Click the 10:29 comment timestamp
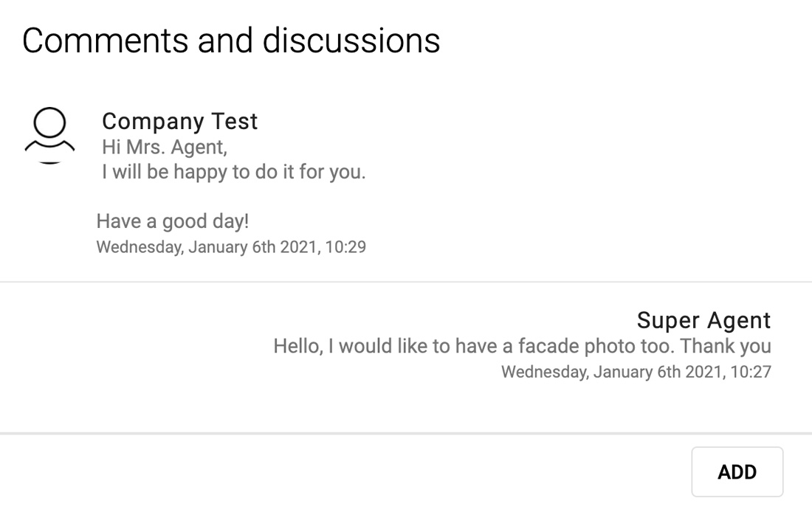This screenshot has width=812, height=506. (x=231, y=247)
